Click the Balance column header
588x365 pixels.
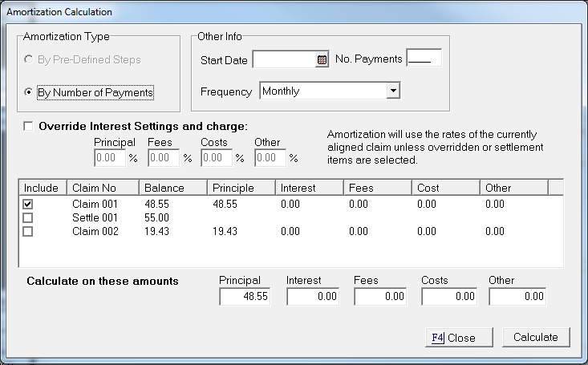tap(170, 188)
